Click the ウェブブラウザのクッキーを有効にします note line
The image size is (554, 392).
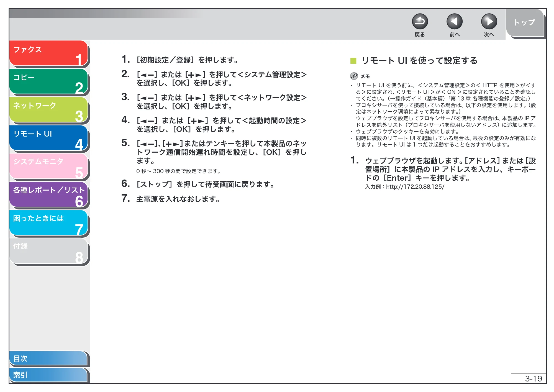point(407,132)
